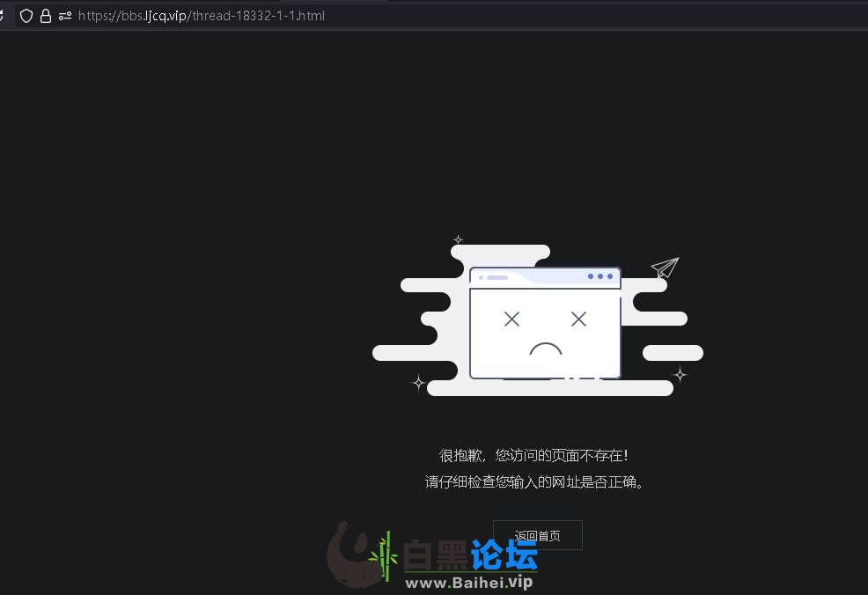The height and width of the screenshot is (595, 868).
Task: Click the 白黑论坛 blue text logo
Action: click(472, 553)
